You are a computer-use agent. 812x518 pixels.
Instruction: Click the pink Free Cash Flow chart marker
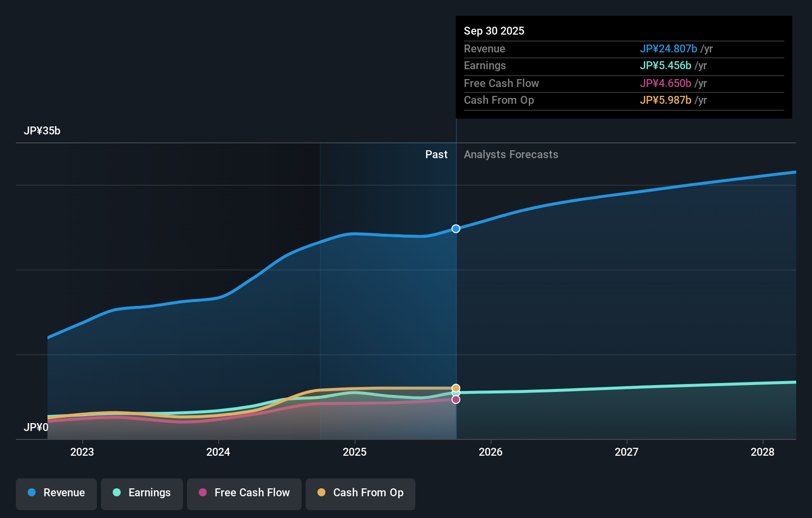point(455,399)
